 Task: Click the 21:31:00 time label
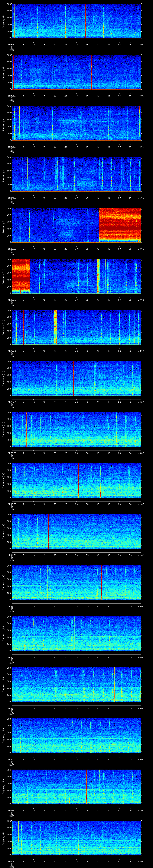click(x=12, y=44)
